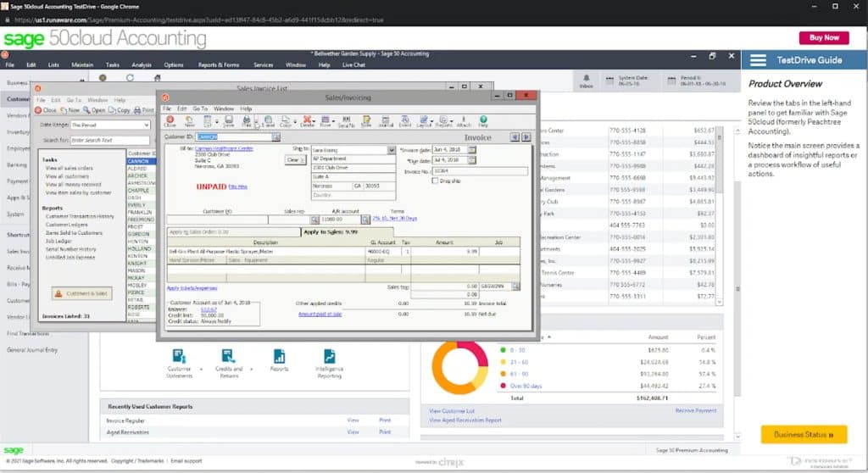Click the Layout icon in Sales/Invoicing toolbar
868x473 pixels.
pos(424,120)
